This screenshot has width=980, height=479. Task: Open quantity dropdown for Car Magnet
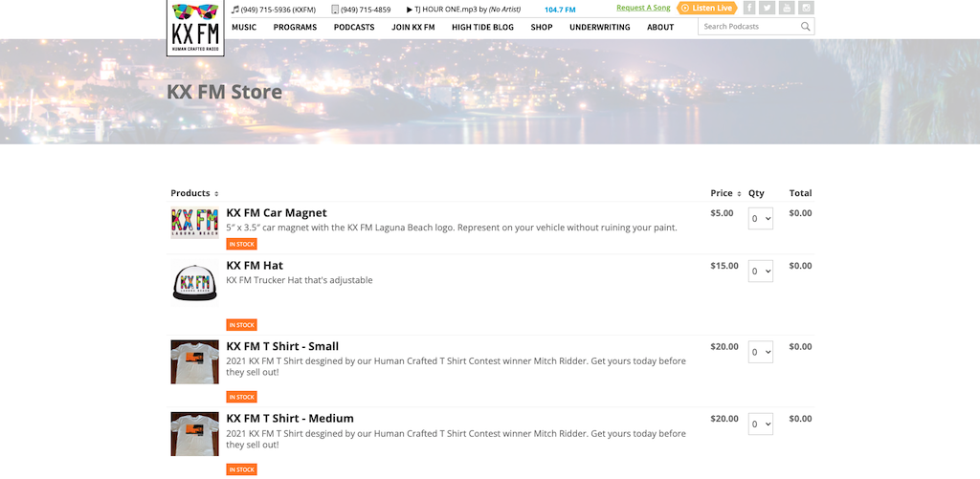(x=761, y=219)
